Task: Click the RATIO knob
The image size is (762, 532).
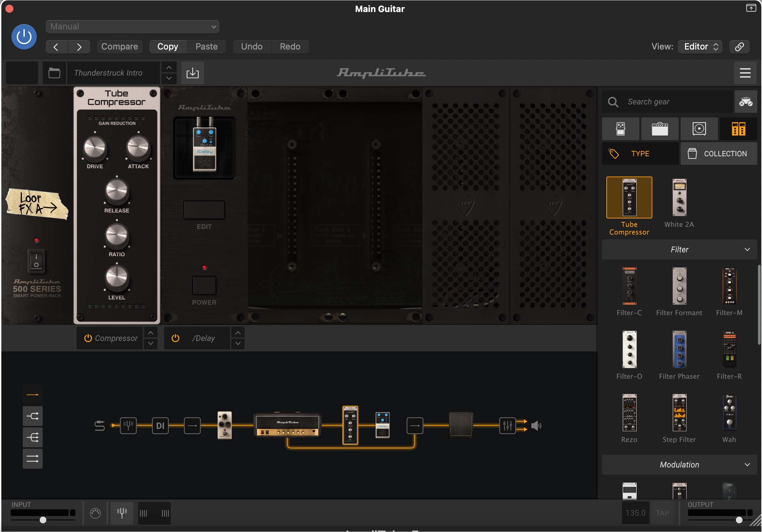Action: click(117, 235)
